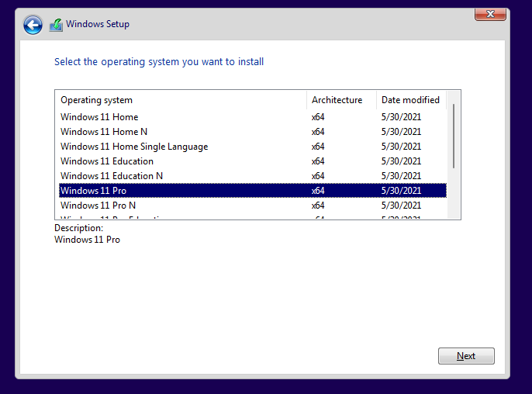This screenshot has width=532, height=394.
Task: Click the Operating system column header
Action: click(x=181, y=100)
